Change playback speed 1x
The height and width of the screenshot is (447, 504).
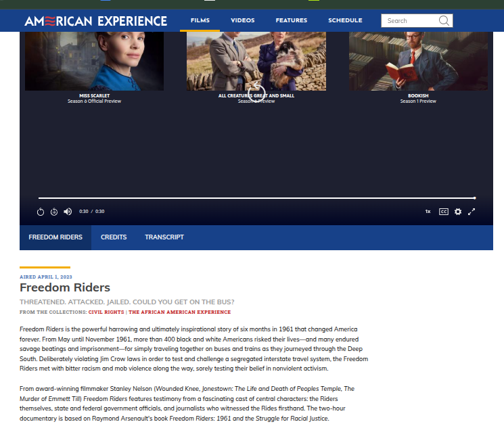(428, 212)
